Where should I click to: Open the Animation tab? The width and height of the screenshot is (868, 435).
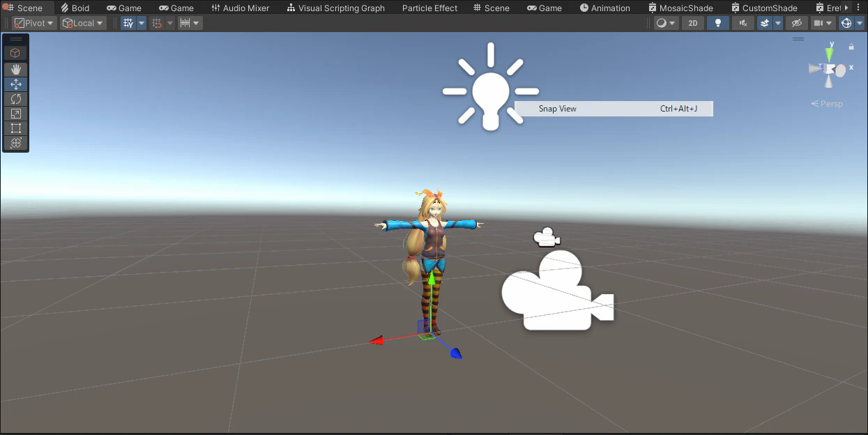[605, 8]
